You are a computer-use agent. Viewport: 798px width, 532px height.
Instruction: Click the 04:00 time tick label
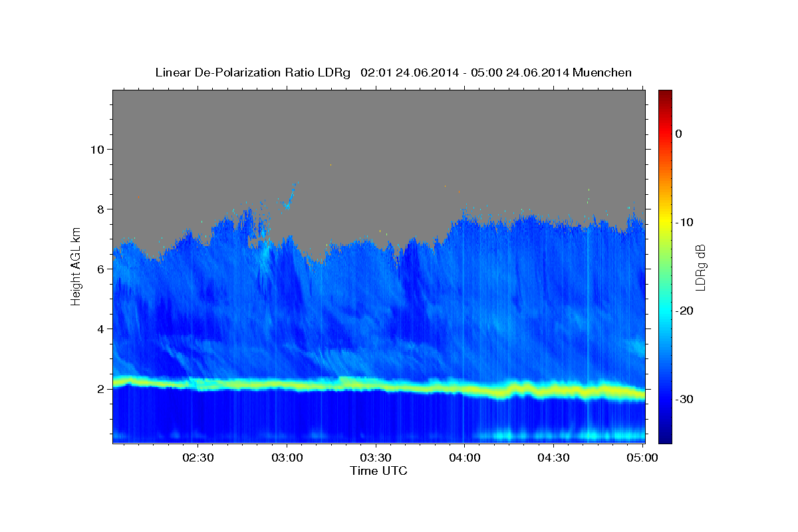click(x=464, y=458)
